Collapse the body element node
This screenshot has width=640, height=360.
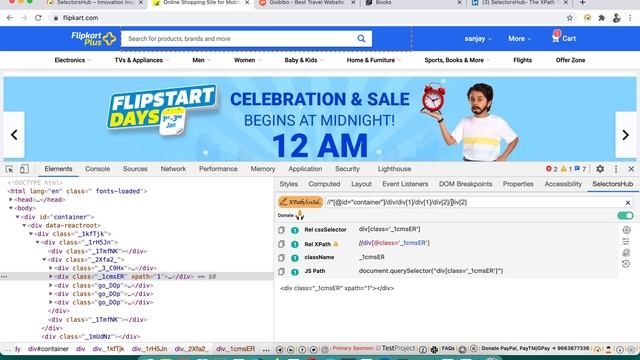click(11, 208)
